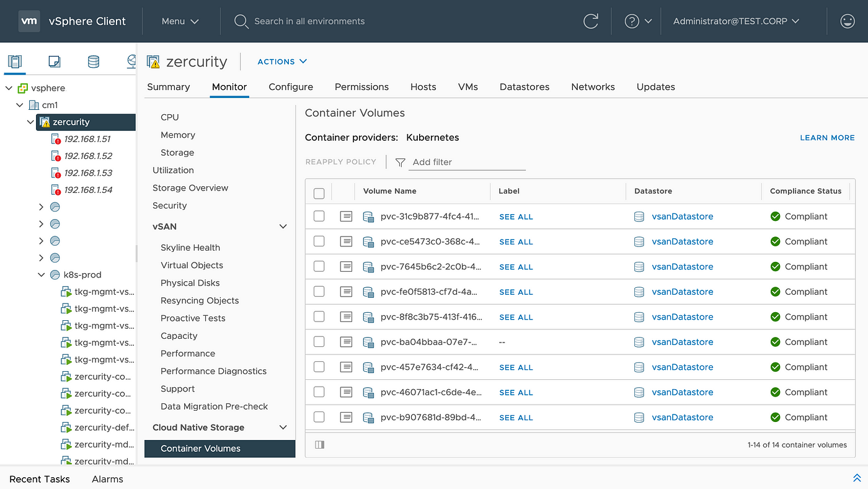Click the refresh icon in top bar

click(591, 21)
